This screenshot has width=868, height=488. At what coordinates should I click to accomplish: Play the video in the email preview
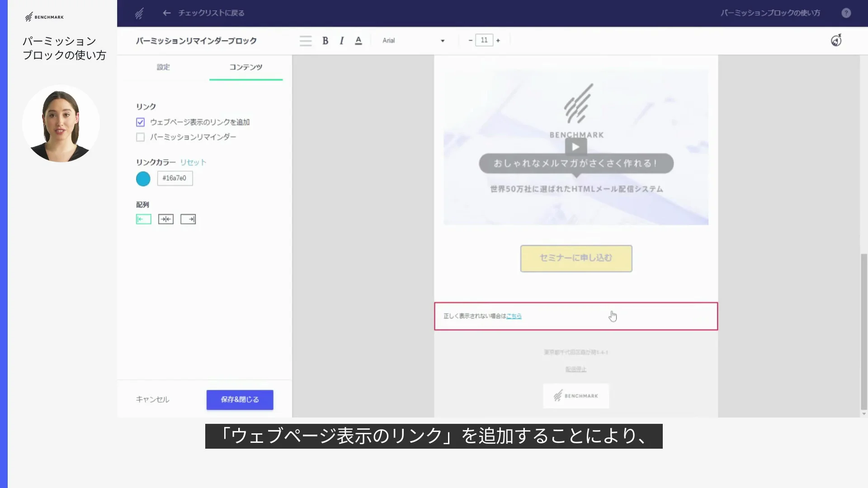click(x=576, y=147)
